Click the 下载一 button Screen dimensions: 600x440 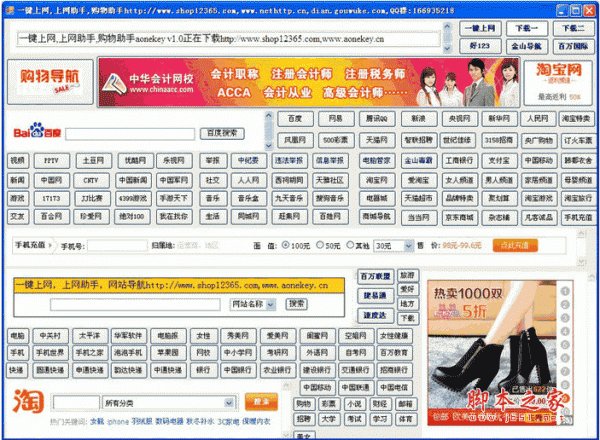pyautogui.click(x=527, y=29)
